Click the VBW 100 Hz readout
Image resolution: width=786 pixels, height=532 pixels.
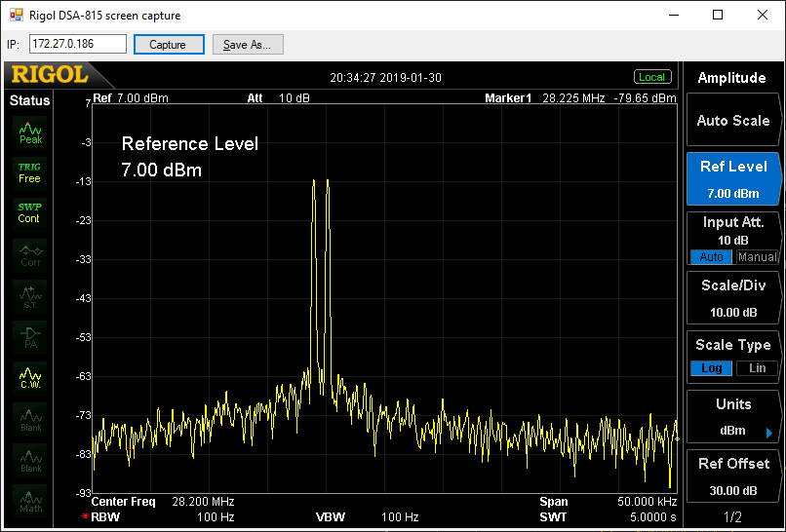point(367,517)
